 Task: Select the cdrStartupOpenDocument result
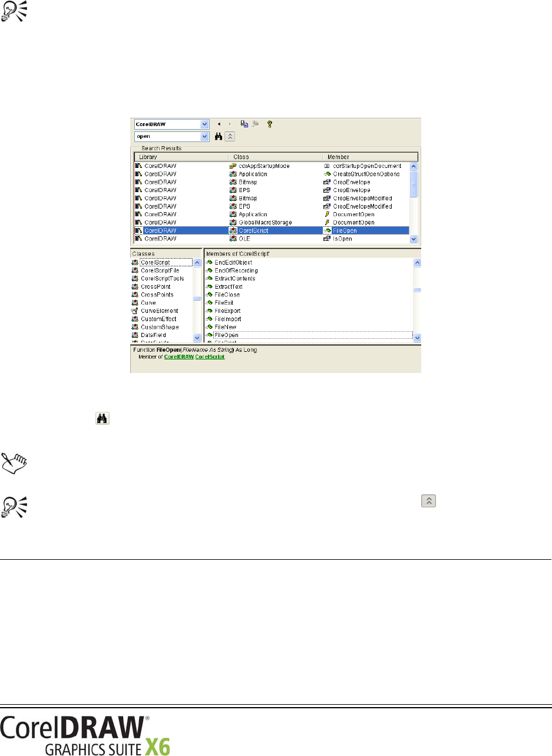tap(367, 166)
